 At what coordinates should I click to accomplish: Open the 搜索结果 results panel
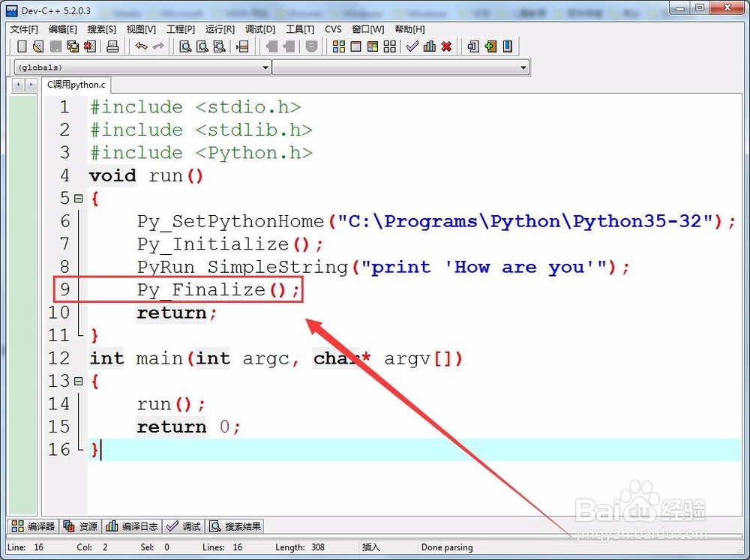pyautogui.click(x=235, y=526)
